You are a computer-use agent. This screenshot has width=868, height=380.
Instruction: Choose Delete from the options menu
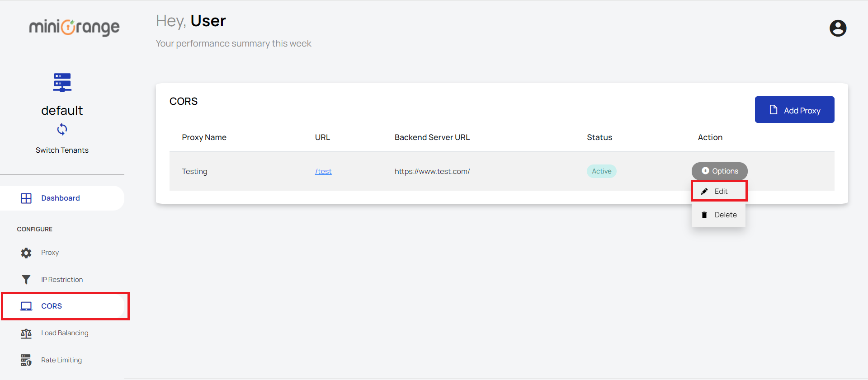(719, 215)
